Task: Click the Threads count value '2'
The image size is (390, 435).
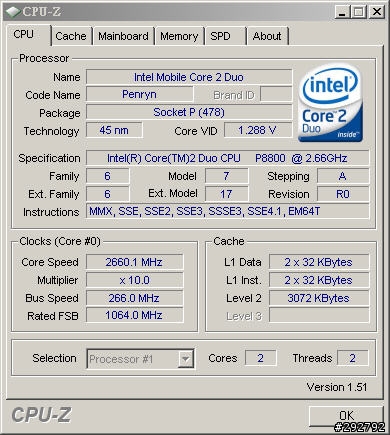Action: pos(353,358)
